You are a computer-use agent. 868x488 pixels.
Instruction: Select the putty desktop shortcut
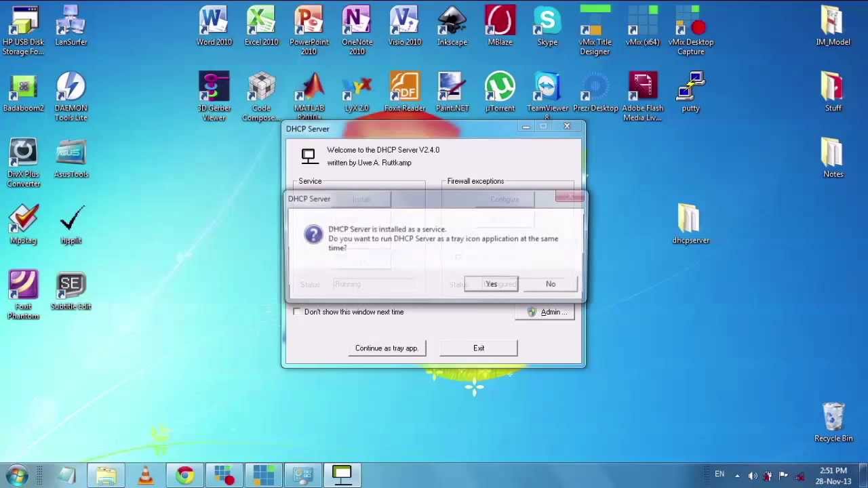(x=690, y=92)
